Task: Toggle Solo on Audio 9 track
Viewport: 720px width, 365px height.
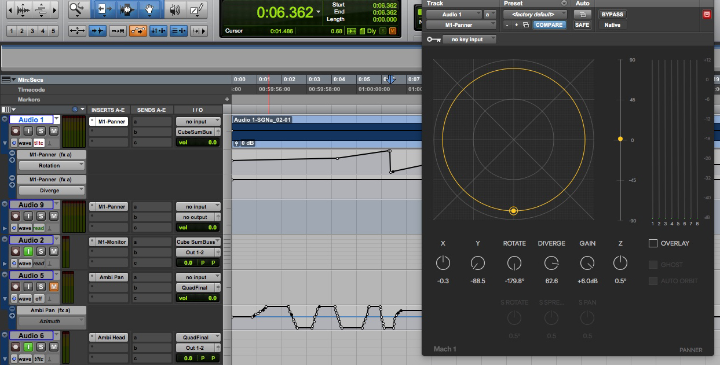Action: pos(41,216)
